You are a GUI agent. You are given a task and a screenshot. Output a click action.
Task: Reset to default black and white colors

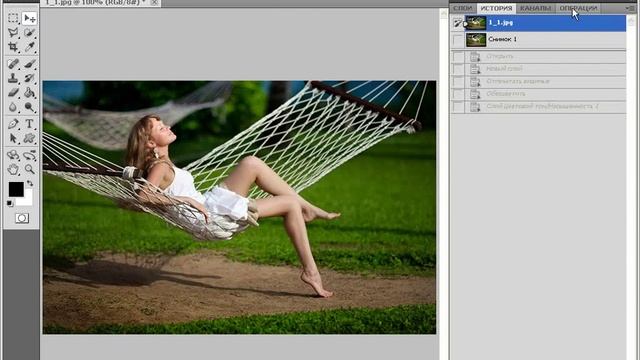[10, 203]
